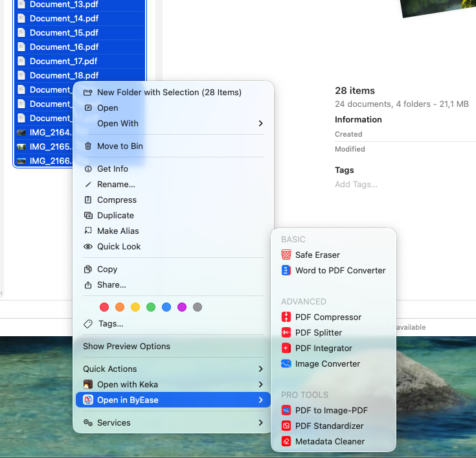This screenshot has height=458, width=476.
Task: Click the Document_14.pdf file icon
Action: click(21, 19)
